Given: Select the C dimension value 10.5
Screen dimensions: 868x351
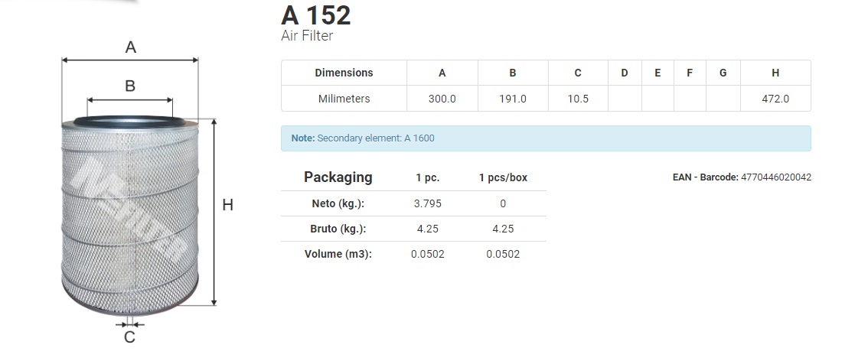Looking at the screenshot, I should (578, 99).
